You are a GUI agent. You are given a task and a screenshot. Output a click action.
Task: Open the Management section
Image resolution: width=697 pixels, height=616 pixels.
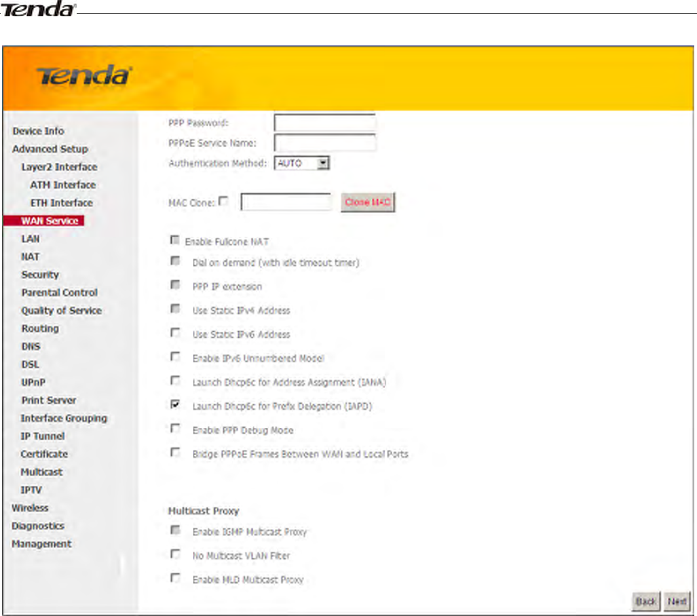tap(41, 544)
